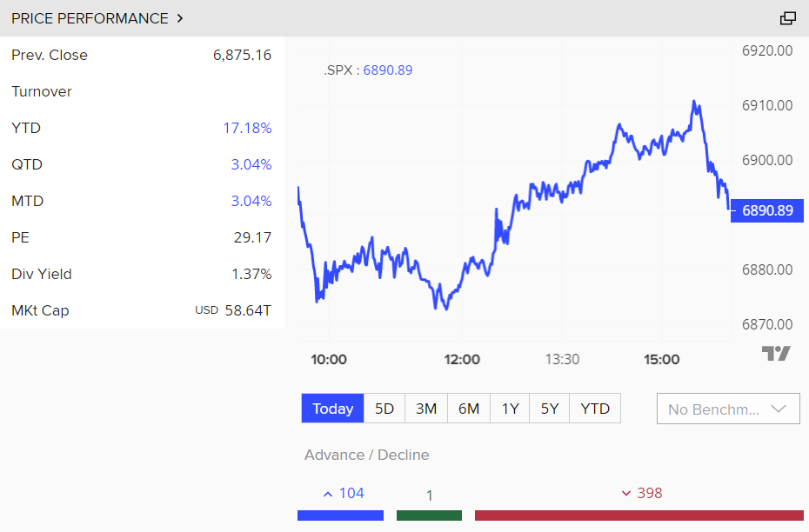Click the pop-out window icon

[x=788, y=18]
